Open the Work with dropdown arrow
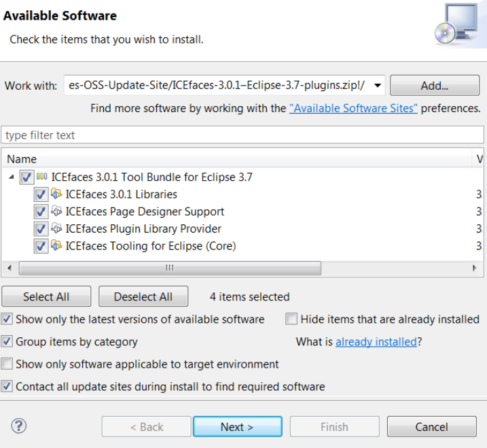The image size is (487, 448). [378, 86]
